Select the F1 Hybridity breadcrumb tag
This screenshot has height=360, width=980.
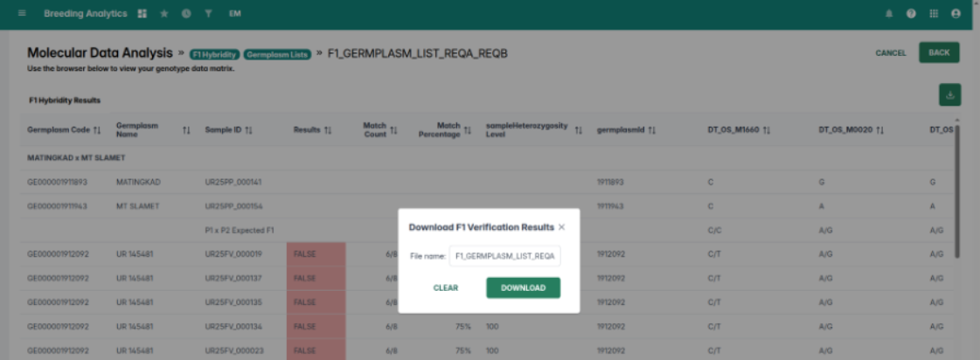click(213, 54)
